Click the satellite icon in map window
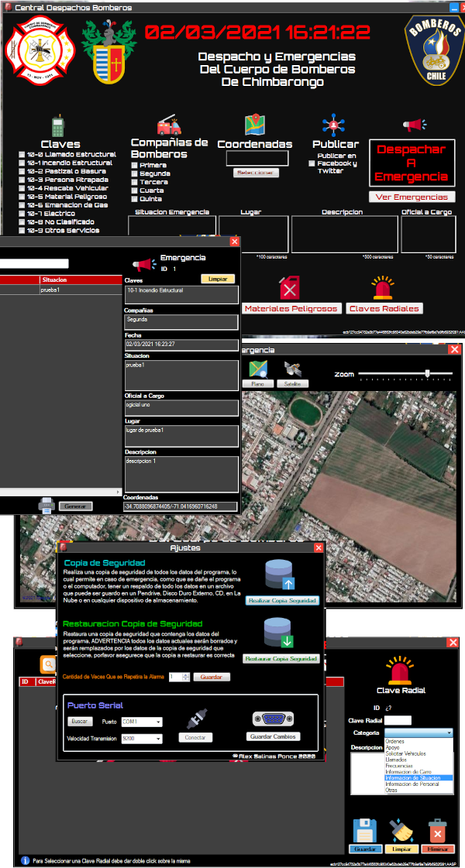The width and height of the screenshot is (465, 868). click(293, 369)
